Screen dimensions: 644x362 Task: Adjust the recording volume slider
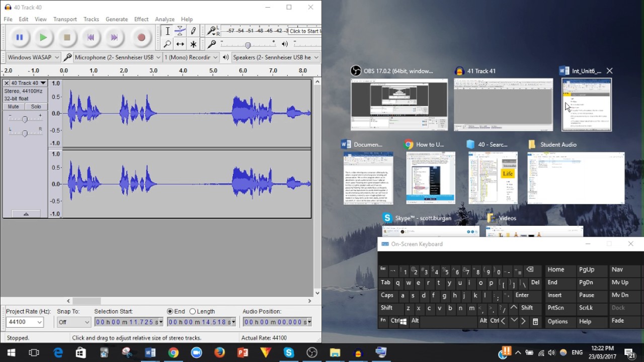248,45
